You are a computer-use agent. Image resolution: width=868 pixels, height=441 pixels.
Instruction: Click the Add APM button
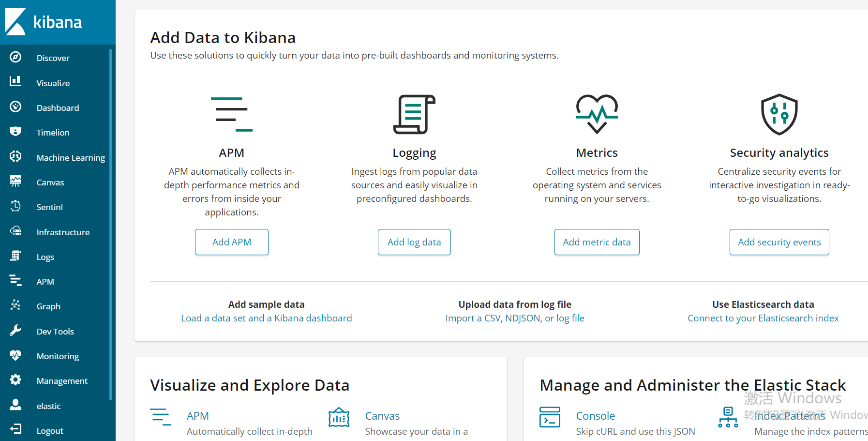tap(232, 242)
